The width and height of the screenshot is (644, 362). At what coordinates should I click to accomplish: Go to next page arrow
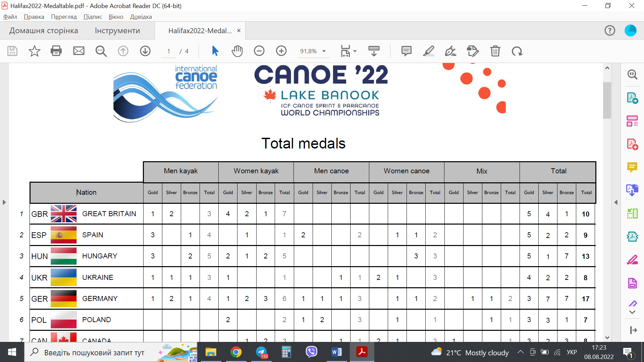pyautogui.click(x=145, y=51)
